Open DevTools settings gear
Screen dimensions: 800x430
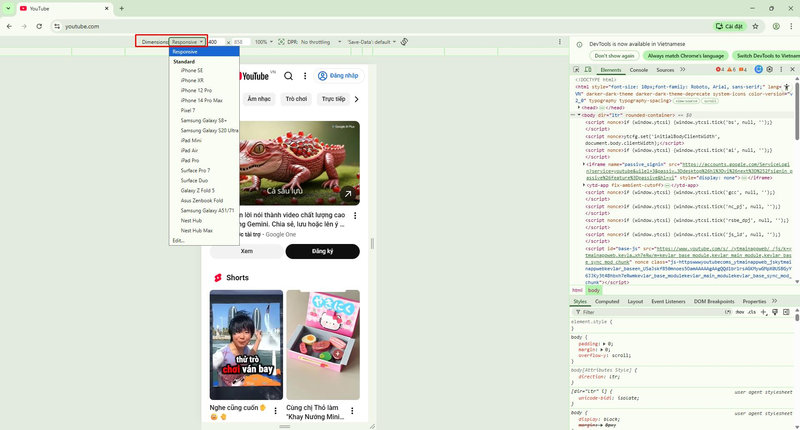[770, 69]
